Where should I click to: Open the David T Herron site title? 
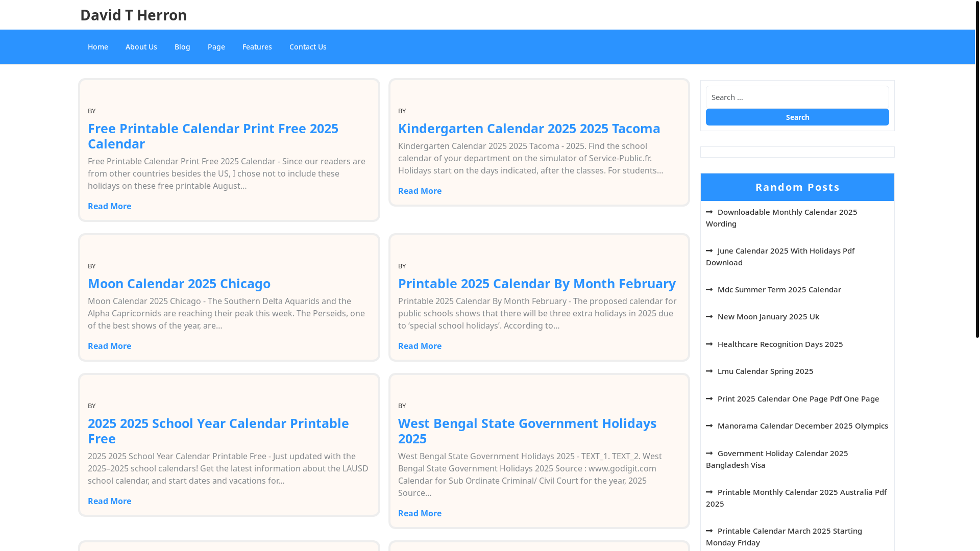click(x=133, y=15)
